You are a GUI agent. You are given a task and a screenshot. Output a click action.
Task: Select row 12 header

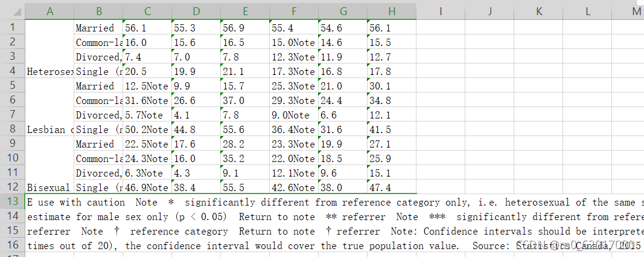pos(12,187)
